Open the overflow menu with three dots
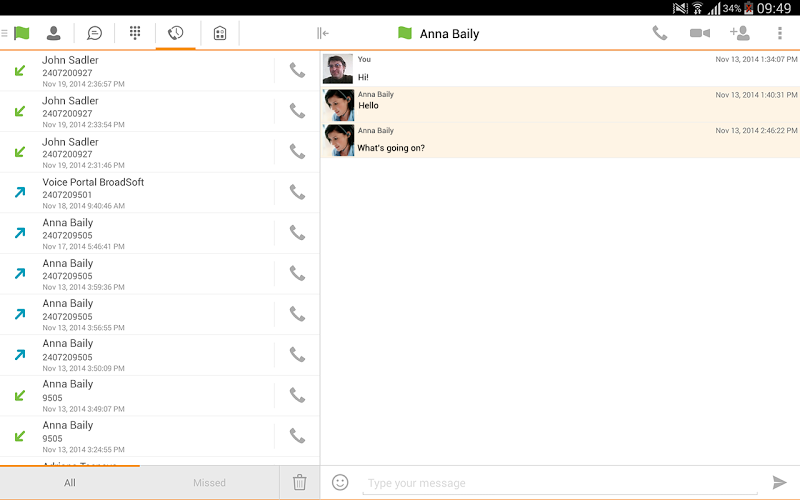The image size is (800, 500). point(780,33)
